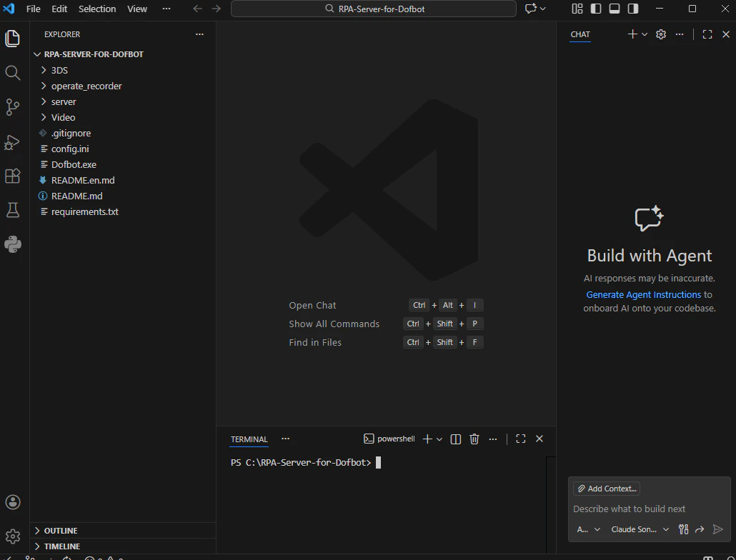
Task: Select the powershell terminal label
Action: [389, 439]
